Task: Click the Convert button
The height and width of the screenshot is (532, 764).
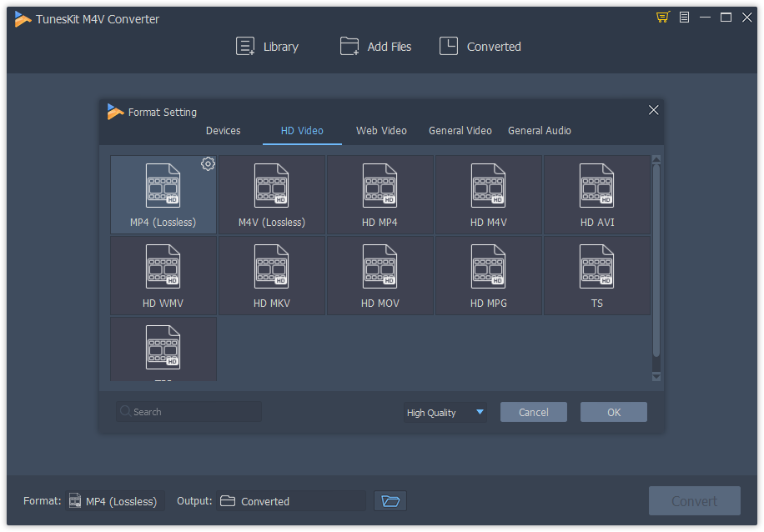Action: point(694,501)
